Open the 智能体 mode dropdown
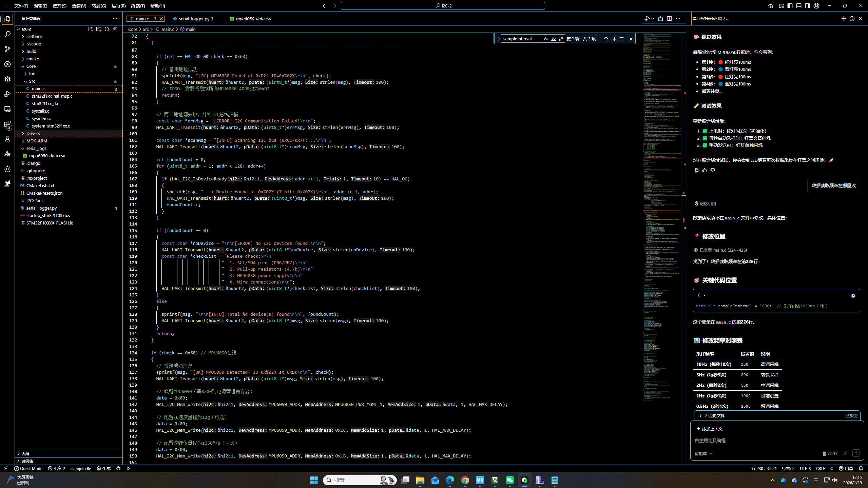868x488 pixels. pyautogui.click(x=703, y=453)
